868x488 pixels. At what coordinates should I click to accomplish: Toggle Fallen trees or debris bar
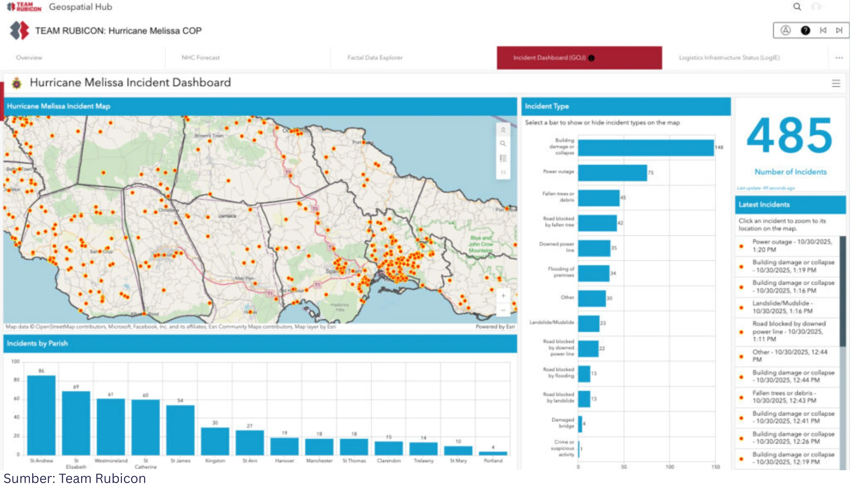[x=599, y=198]
